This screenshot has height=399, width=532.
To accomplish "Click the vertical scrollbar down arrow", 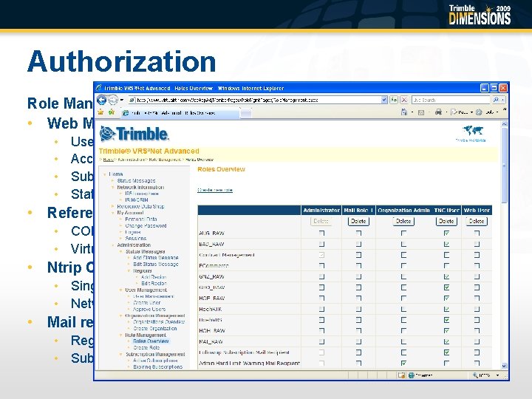I will click(504, 366).
